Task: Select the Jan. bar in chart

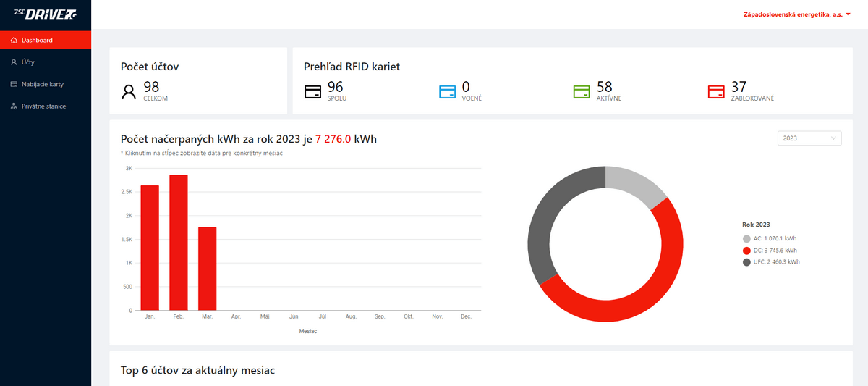Action: (x=150, y=248)
